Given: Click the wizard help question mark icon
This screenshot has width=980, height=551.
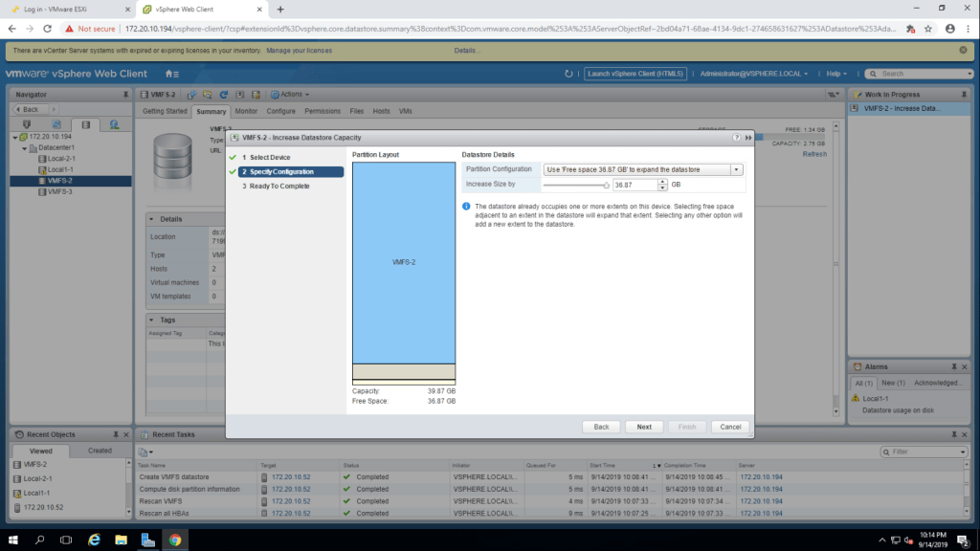Looking at the screenshot, I should pos(736,138).
